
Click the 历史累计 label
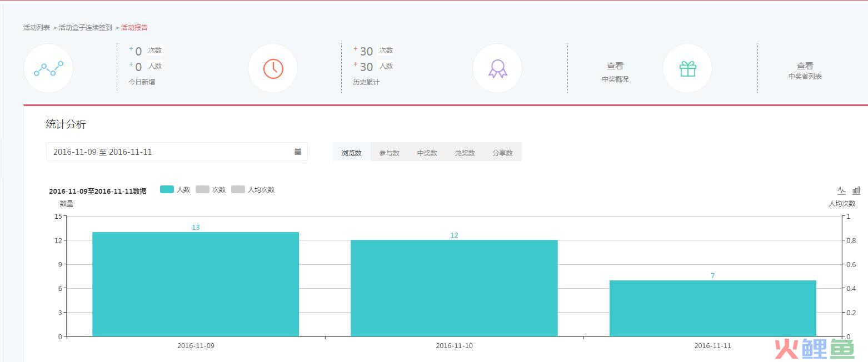point(366,82)
